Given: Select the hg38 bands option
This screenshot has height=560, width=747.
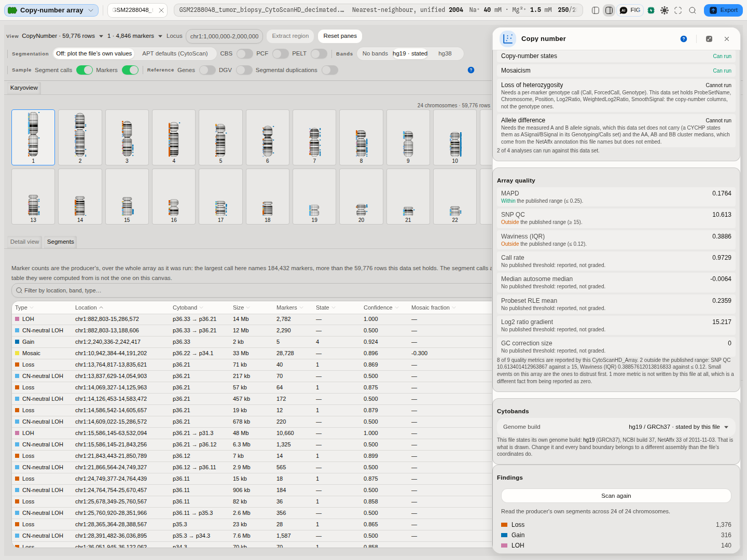Looking at the screenshot, I should (445, 53).
